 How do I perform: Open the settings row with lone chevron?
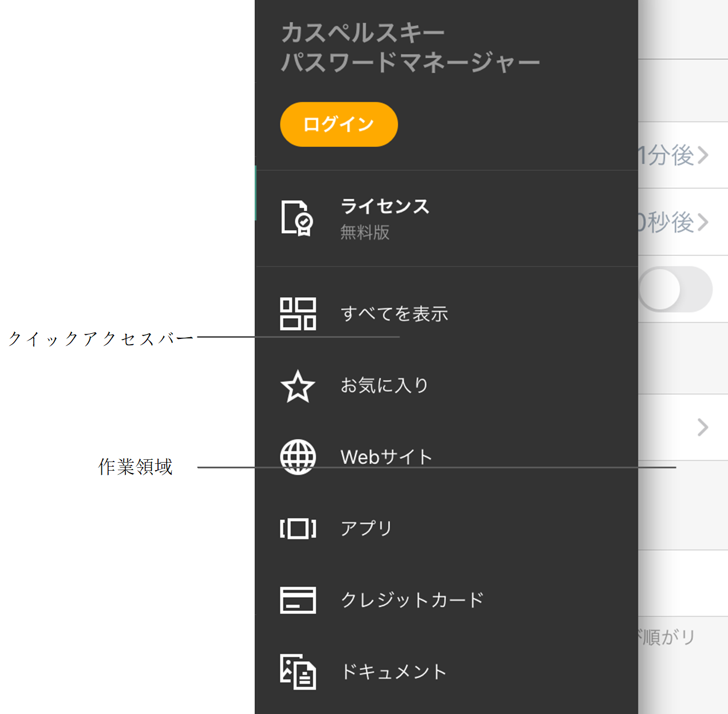point(703,427)
